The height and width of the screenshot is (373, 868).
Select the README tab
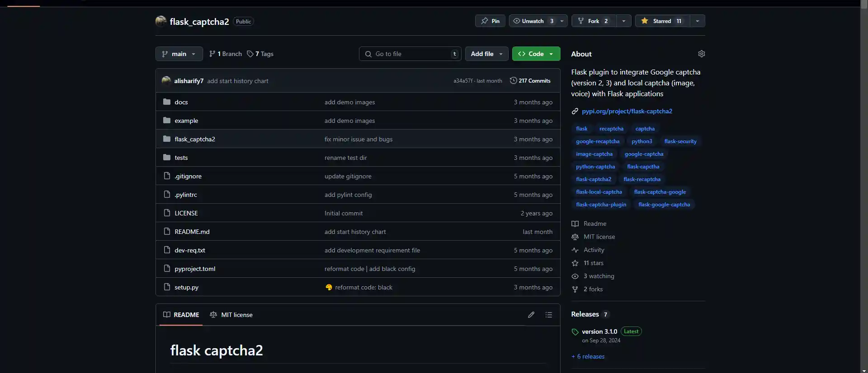tap(181, 315)
